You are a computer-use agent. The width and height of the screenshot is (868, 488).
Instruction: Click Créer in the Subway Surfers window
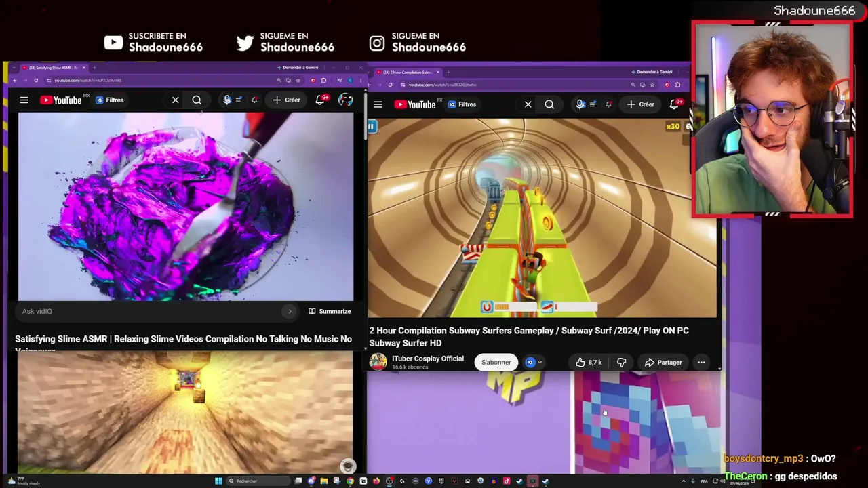tap(640, 104)
